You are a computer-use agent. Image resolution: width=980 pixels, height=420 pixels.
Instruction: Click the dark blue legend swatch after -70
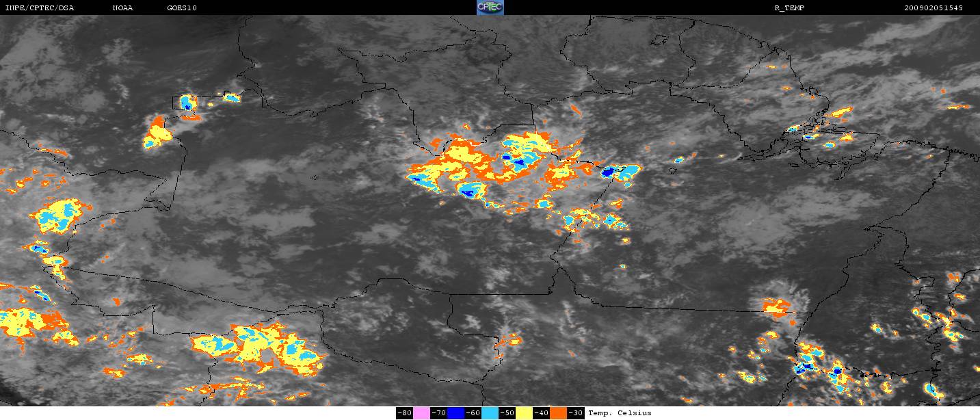click(x=455, y=413)
